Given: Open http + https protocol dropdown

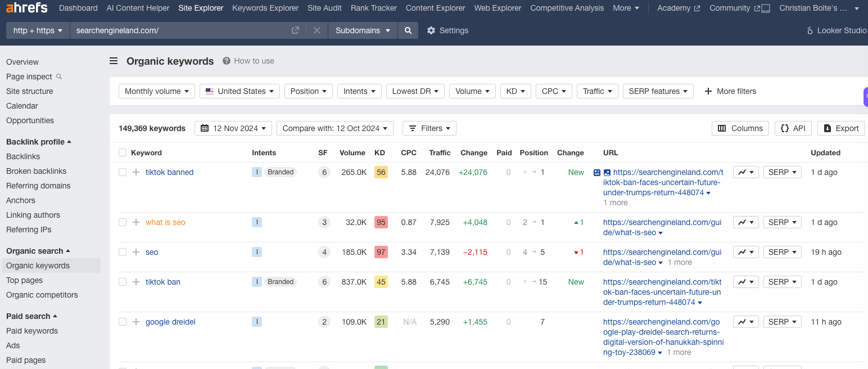Looking at the screenshot, I should tap(38, 30).
